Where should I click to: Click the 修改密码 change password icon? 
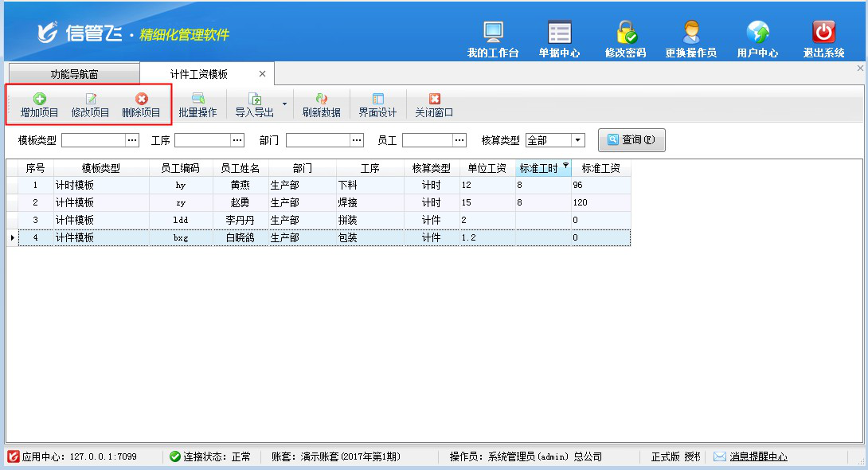(626, 33)
